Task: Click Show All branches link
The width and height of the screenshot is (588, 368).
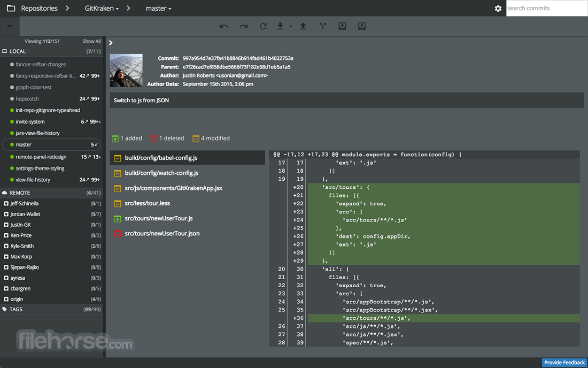Action: tap(91, 41)
